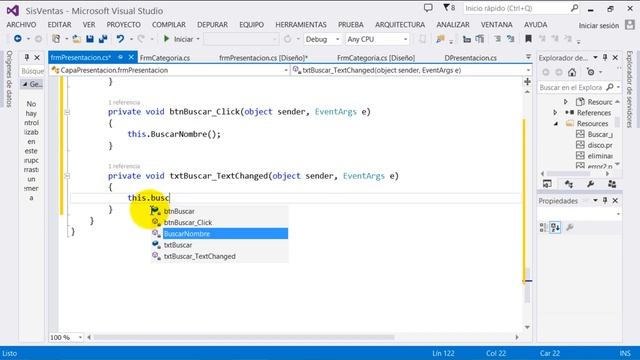Start debugging with green Iniciar button
This screenshot has width=640, height=360.
point(179,39)
